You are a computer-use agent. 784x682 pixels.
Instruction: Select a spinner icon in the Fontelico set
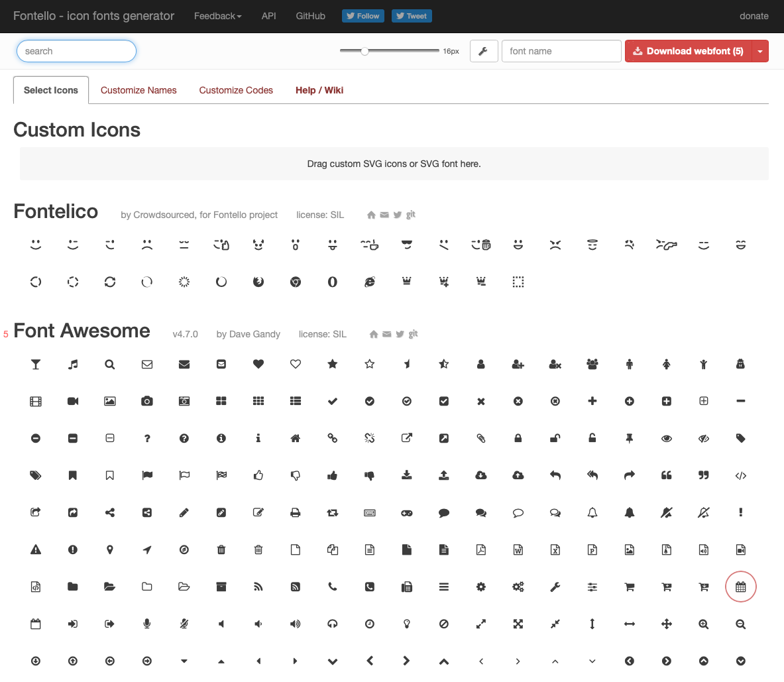click(x=35, y=282)
